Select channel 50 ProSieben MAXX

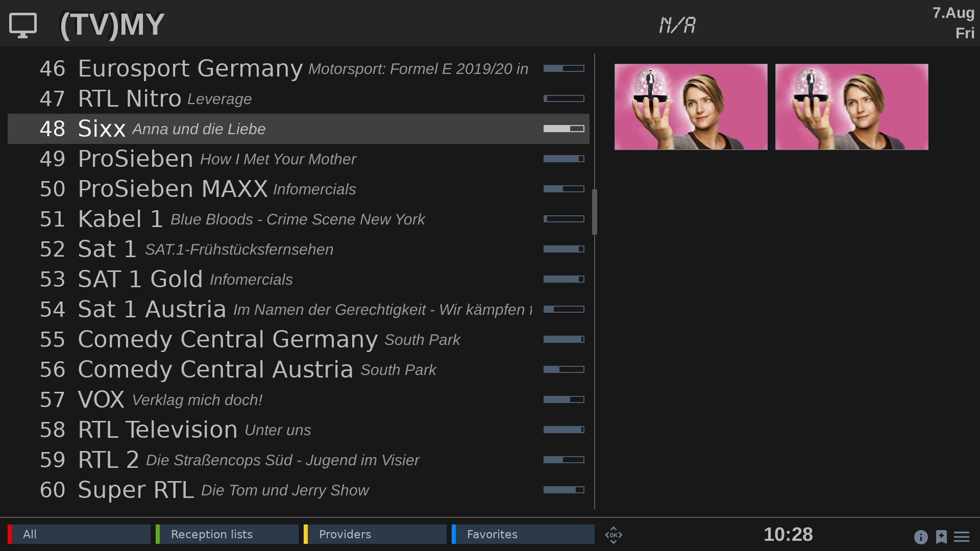pos(299,189)
